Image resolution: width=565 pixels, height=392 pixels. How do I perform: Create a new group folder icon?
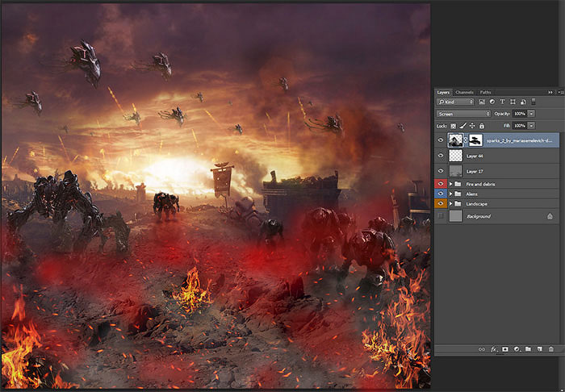[528, 349]
